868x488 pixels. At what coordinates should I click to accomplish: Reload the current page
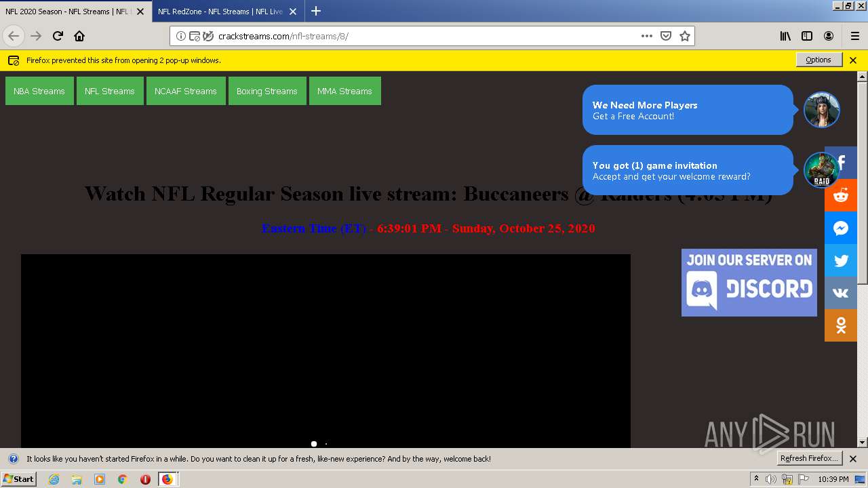(x=58, y=36)
